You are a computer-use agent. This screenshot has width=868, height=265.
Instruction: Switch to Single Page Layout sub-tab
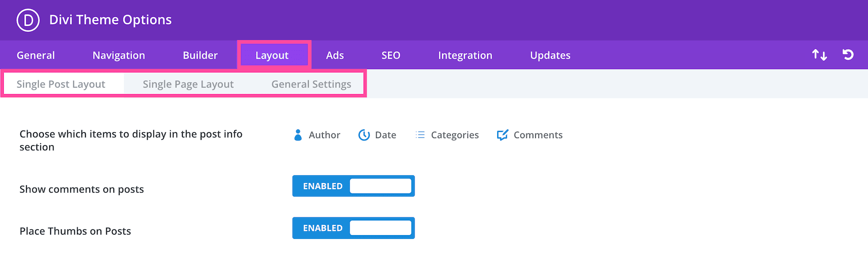coord(188,84)
